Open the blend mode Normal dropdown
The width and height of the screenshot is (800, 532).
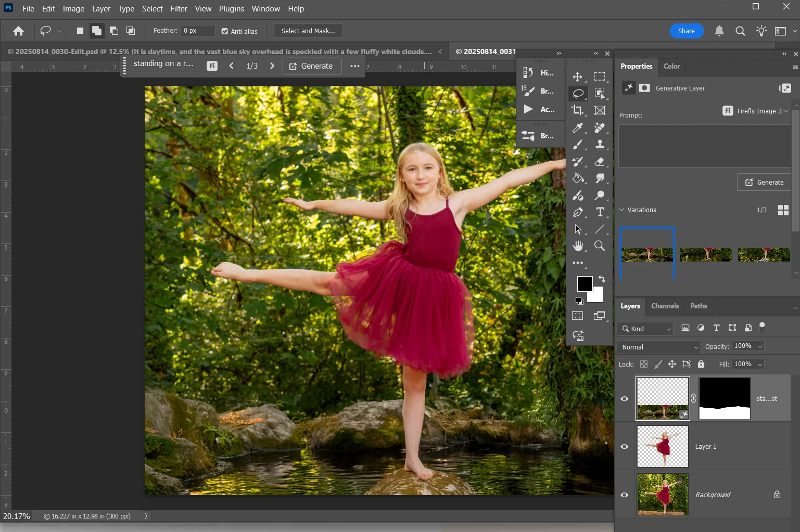click(658, 347)
